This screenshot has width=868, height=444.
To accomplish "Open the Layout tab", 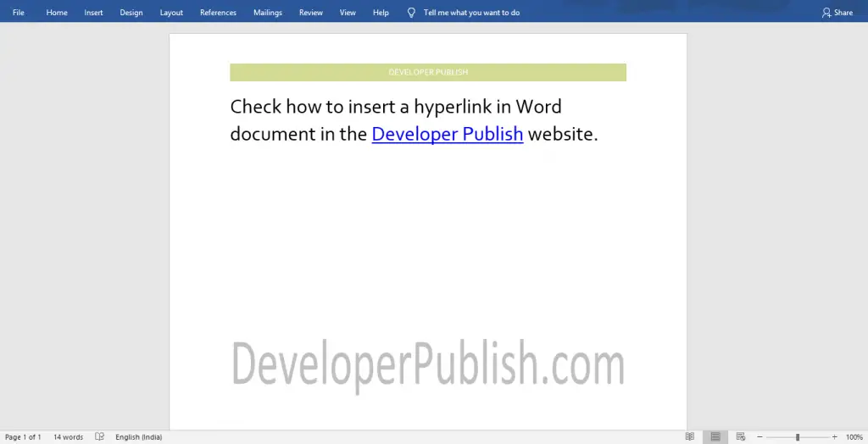I will pos(171,12).
